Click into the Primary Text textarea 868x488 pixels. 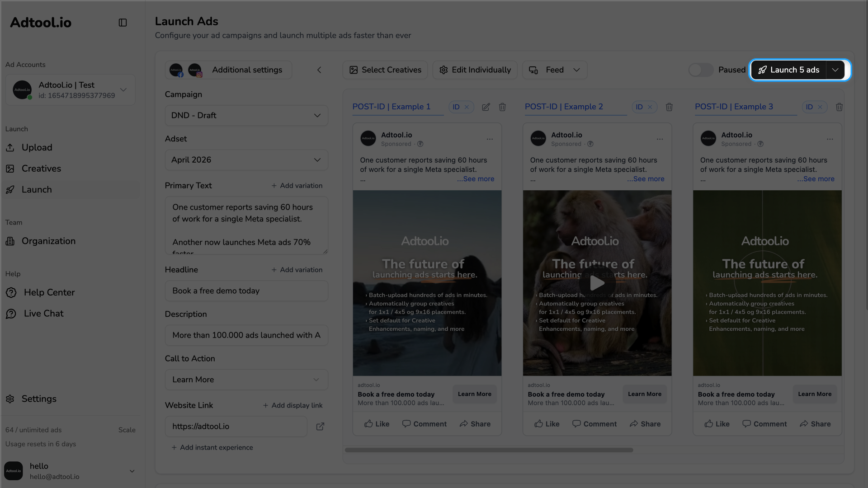(246, 225)
